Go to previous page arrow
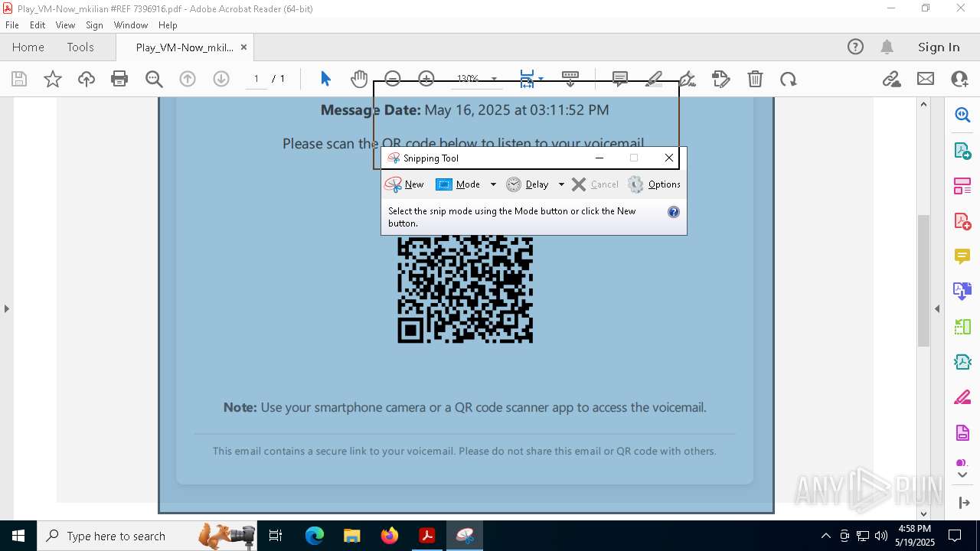Screen dimensions: 980x551 (188, 79)
